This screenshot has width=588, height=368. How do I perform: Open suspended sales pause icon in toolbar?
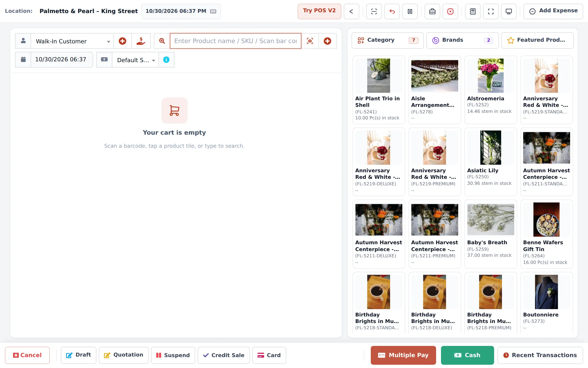click(410, 11)
